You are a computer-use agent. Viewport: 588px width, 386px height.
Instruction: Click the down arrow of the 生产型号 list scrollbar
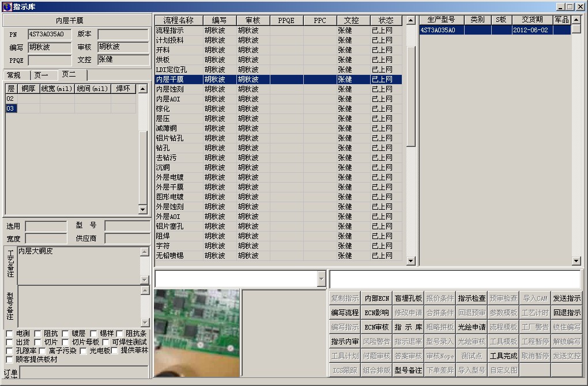[576, 260]
